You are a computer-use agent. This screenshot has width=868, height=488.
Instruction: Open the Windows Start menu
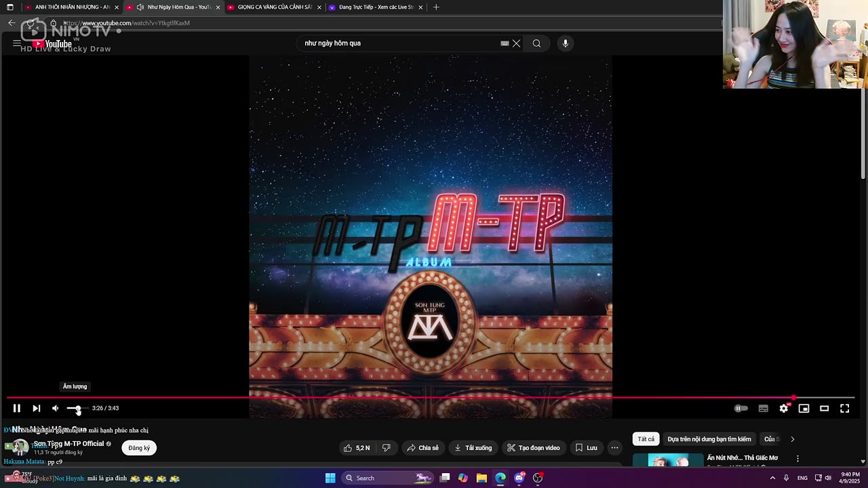click(330, 478)
